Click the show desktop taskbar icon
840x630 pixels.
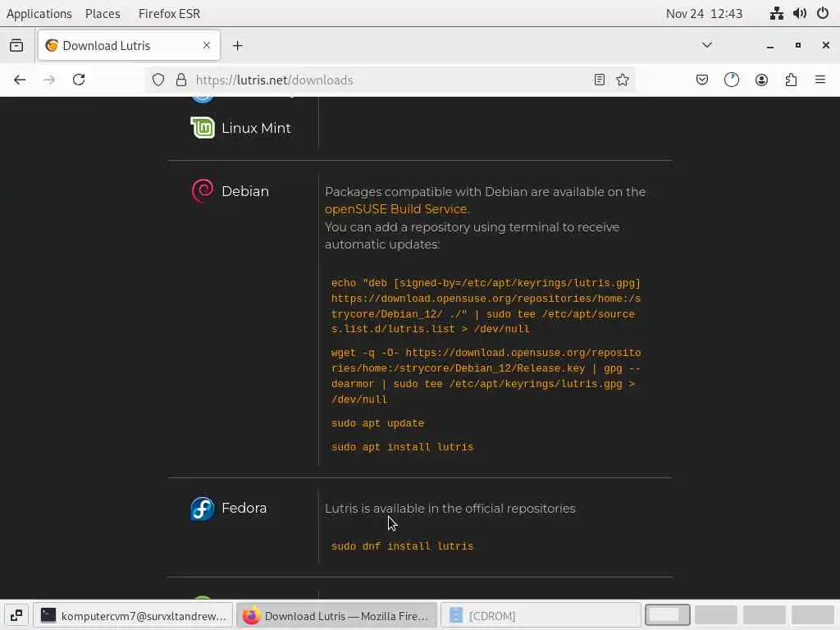(16, 615)
